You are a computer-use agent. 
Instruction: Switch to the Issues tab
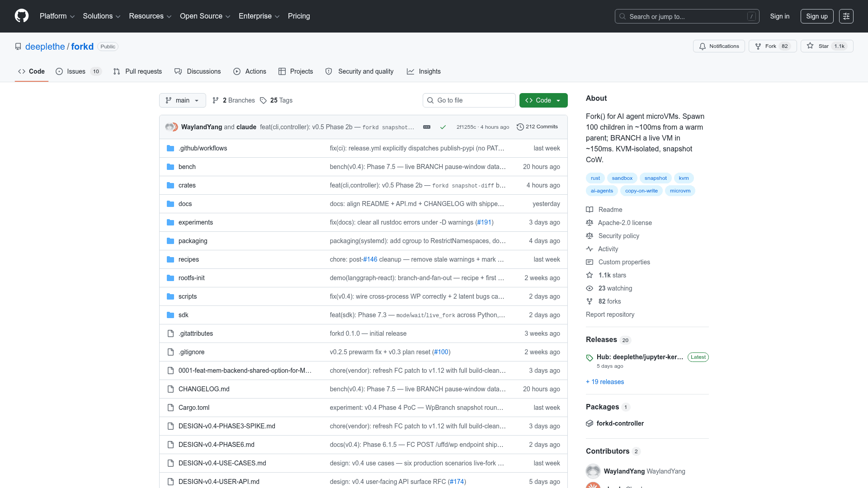pos(79,71)
